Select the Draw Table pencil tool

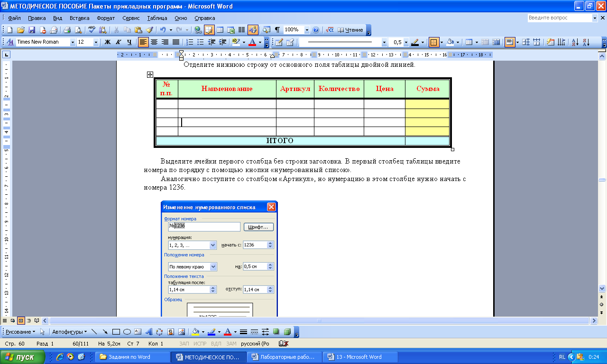click(x=279, y=42)
